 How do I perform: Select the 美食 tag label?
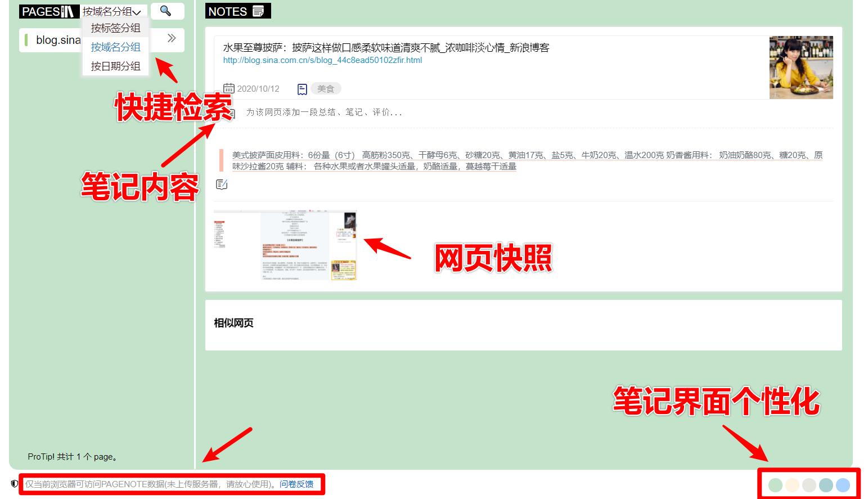coord(326,88)
